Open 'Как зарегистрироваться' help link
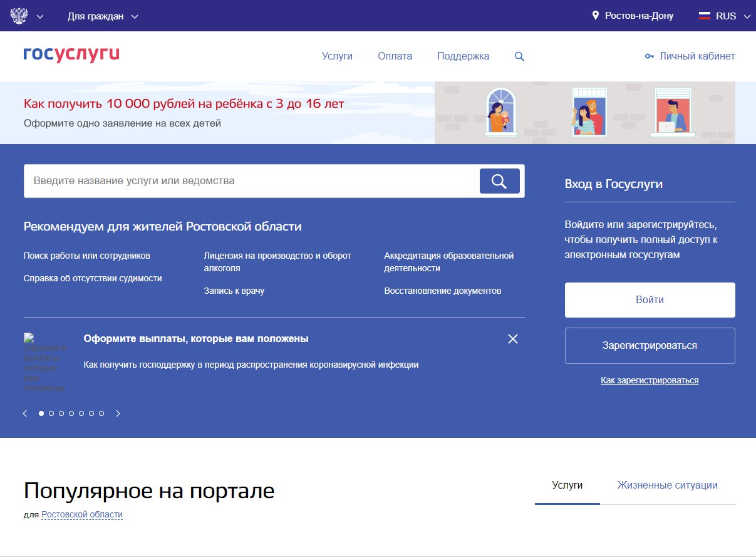 point(650,380)
